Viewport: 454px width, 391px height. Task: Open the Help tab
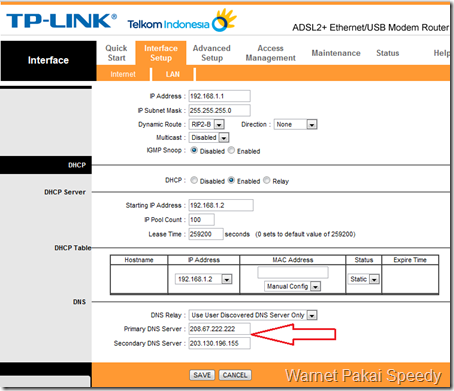point(441,53)
